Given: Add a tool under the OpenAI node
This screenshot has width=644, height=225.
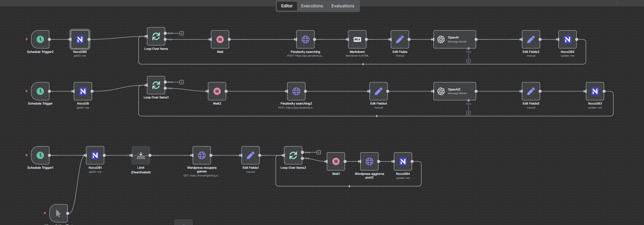Looking at the screenshot, I should point(468,61).
